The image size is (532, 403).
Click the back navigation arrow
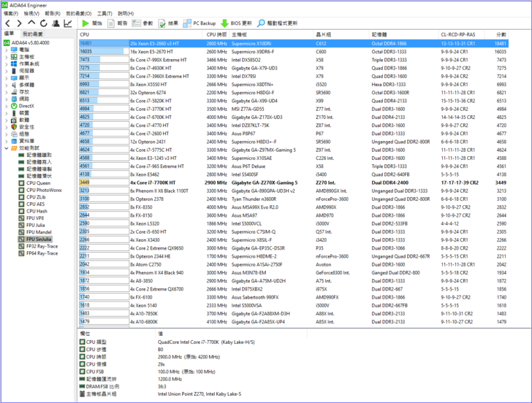[7, 23]
